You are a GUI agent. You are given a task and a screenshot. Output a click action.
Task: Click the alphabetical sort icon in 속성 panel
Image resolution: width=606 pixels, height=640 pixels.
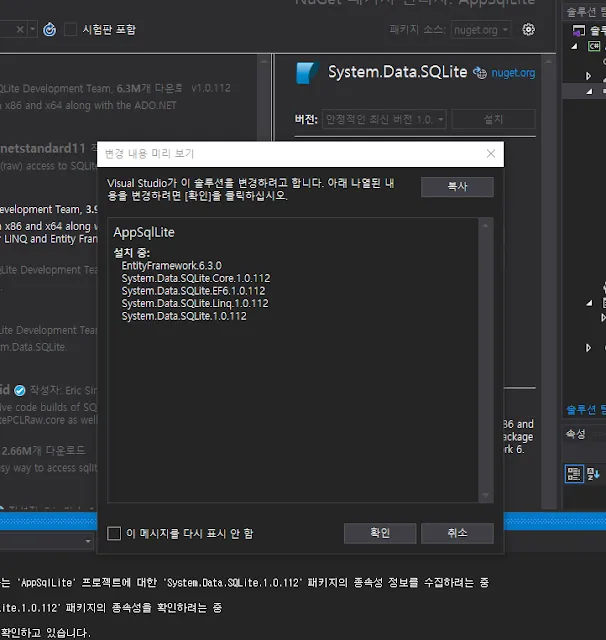[593, 474]
